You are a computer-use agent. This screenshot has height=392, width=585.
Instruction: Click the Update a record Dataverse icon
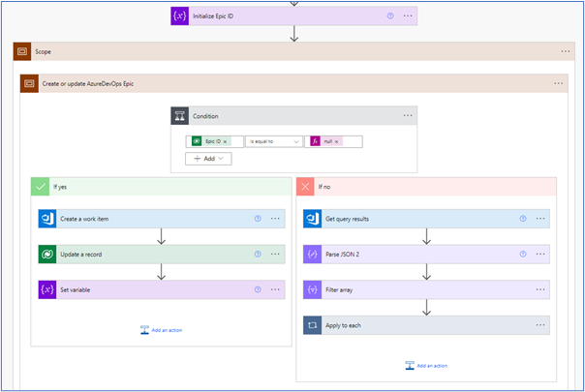(47, 255)
